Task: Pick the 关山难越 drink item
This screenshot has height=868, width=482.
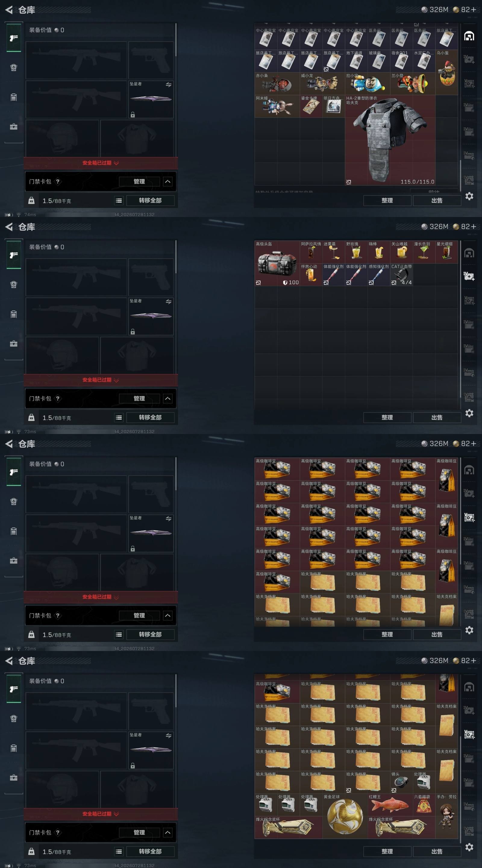Action: click(402, 252)
